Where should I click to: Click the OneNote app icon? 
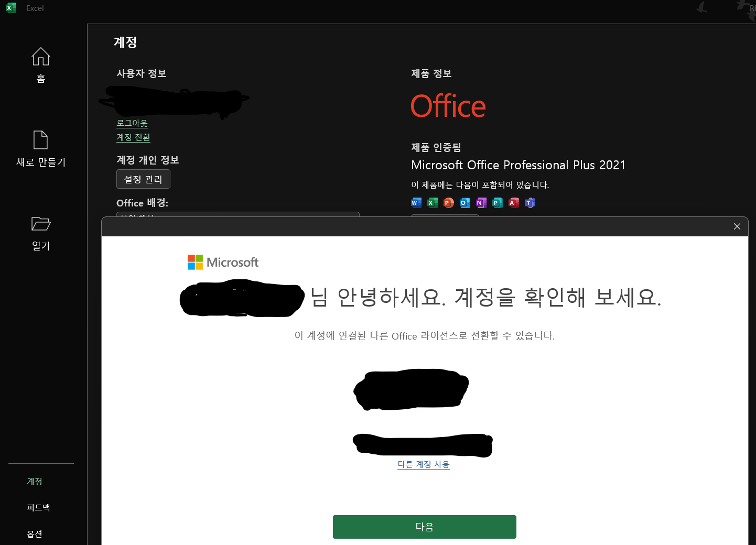click(x=481, y=203)
